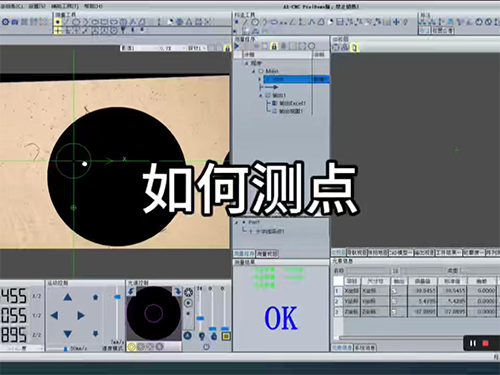Move the stage up with up arrow
Viewport: 500px width, 375px height.
(68, 297)
